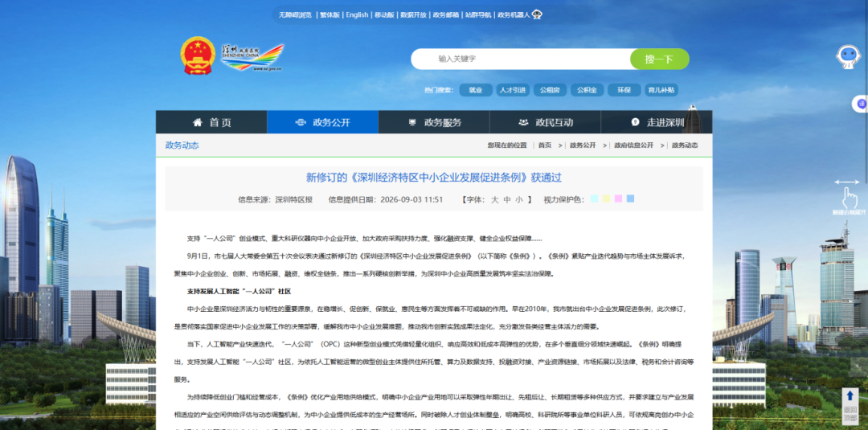Click the 政务动态 section heading

tap(182, 145)
